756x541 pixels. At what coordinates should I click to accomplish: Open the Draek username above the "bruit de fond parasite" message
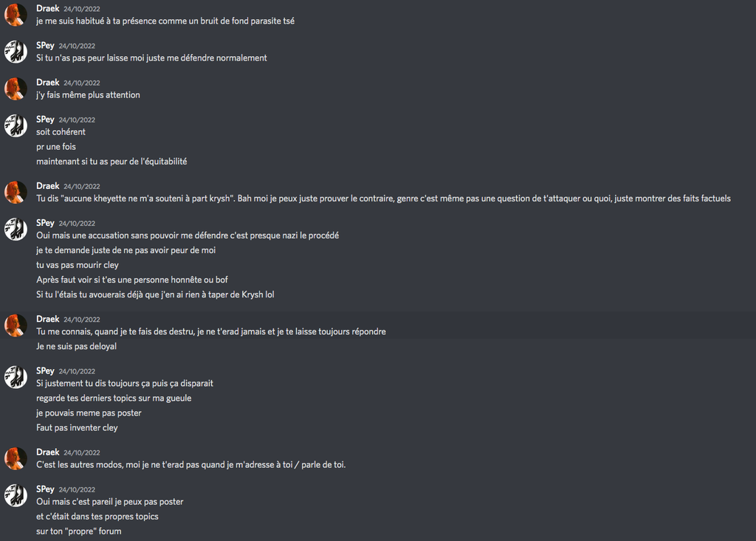pyautogui.click(x=47, y=9)
